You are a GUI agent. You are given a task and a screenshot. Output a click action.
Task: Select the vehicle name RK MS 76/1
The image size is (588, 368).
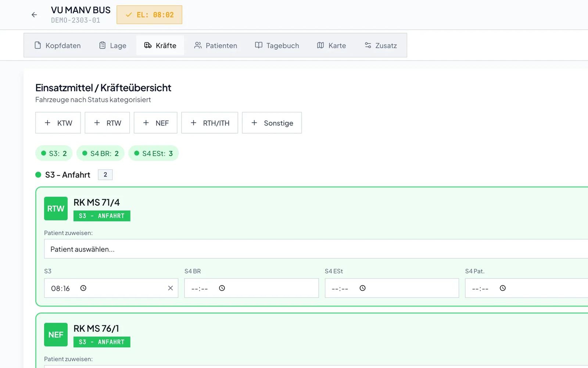(96, 329)
